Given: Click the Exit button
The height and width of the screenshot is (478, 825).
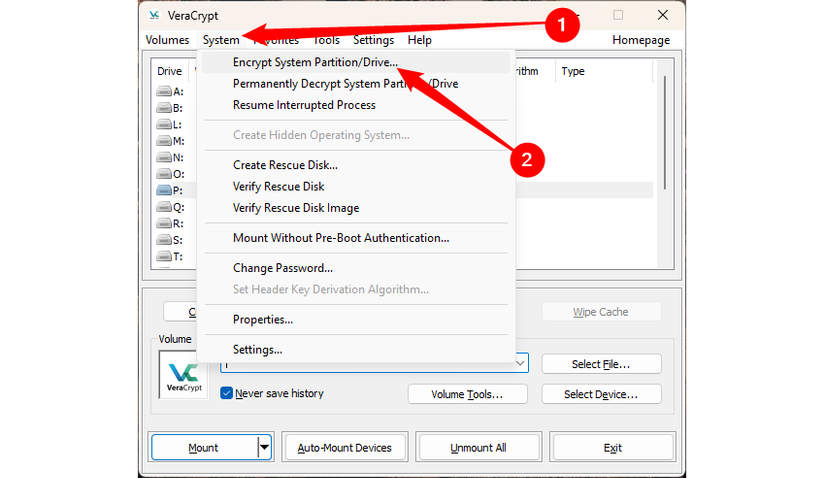Looking at the screenshot, I should click(x=612, y=447).
